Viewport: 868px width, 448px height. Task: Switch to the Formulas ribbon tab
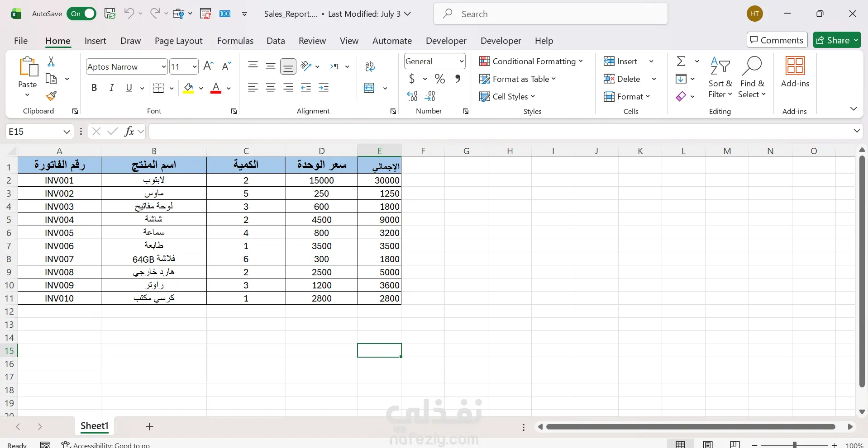tap(235, 41)
